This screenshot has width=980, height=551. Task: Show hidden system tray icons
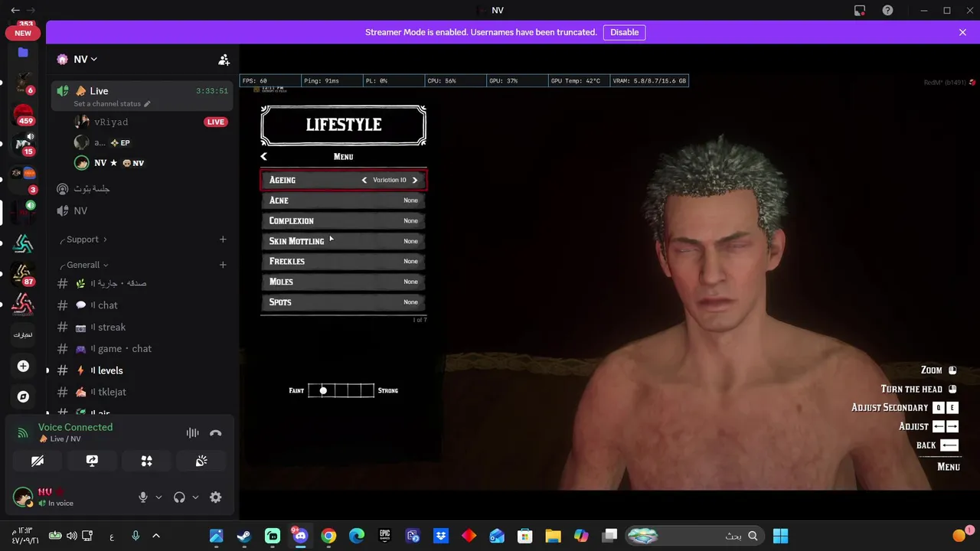(156, 536)
